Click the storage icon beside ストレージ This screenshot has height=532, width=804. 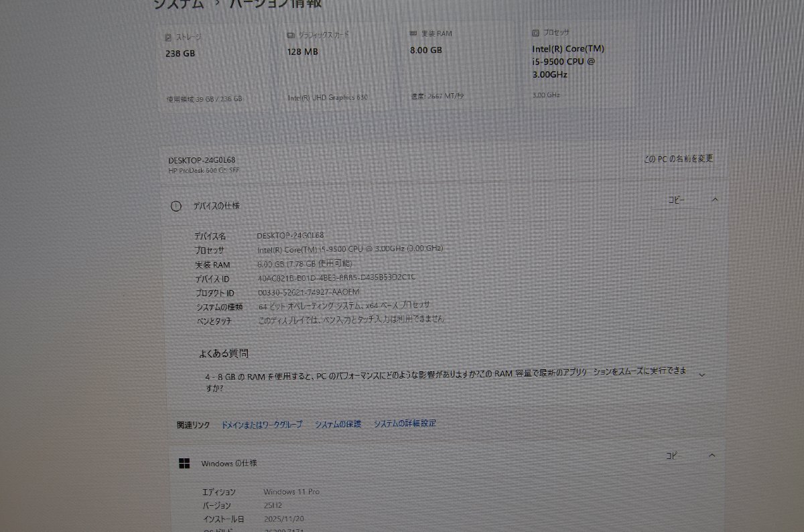168,38
